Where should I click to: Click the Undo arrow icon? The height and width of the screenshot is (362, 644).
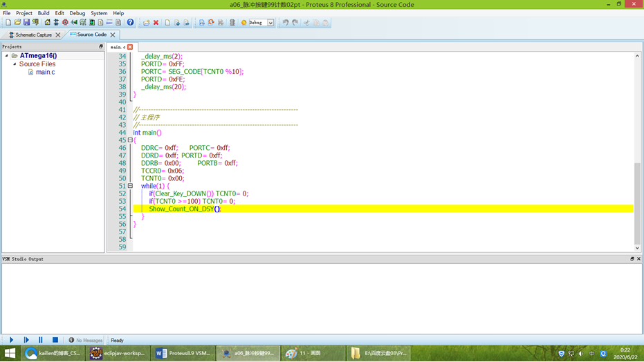[286, 23]
